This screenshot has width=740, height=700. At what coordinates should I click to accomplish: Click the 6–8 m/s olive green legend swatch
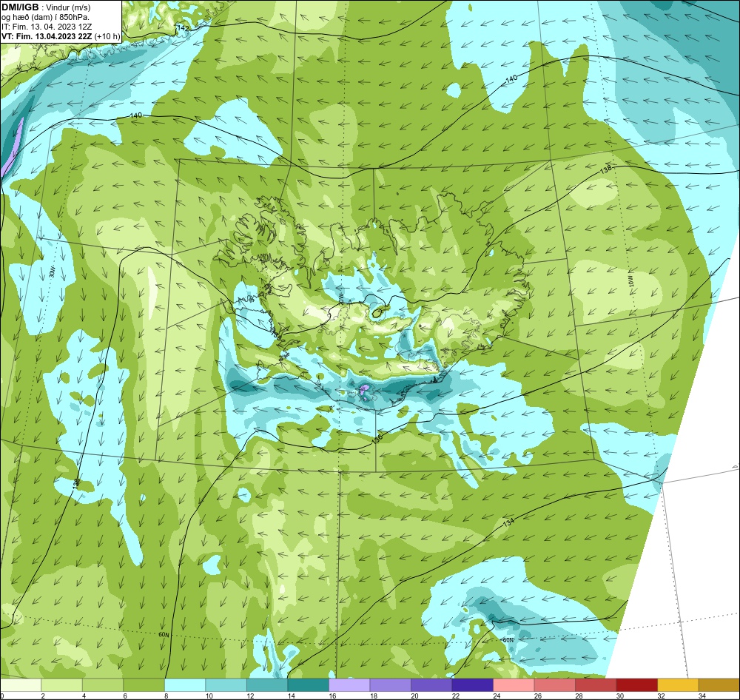(x=144, y=684)
